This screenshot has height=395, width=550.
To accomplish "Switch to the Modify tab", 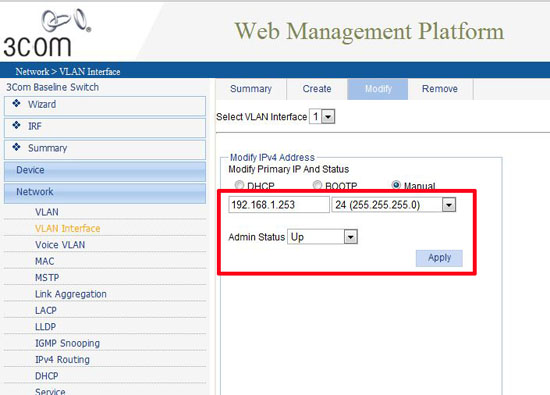I will tap(378, 89).
